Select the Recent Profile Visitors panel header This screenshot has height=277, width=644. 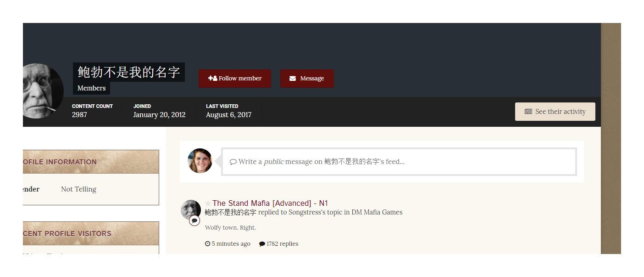(x=91, y=233)
